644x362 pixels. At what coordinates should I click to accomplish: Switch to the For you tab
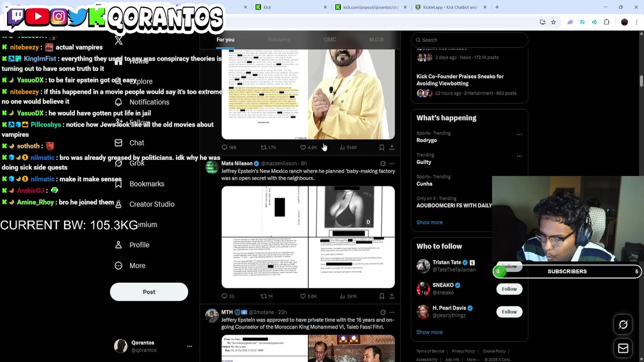point(225,40)
